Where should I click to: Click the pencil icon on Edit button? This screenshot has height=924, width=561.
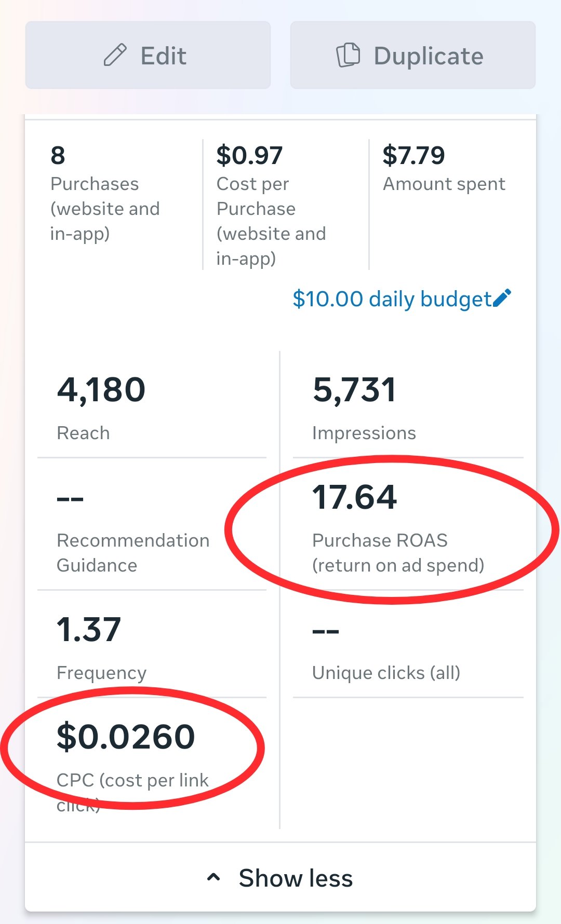(115, 55)
